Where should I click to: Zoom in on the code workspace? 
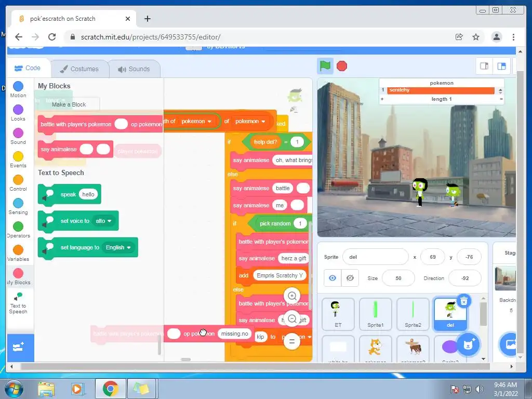click(292, 296)
